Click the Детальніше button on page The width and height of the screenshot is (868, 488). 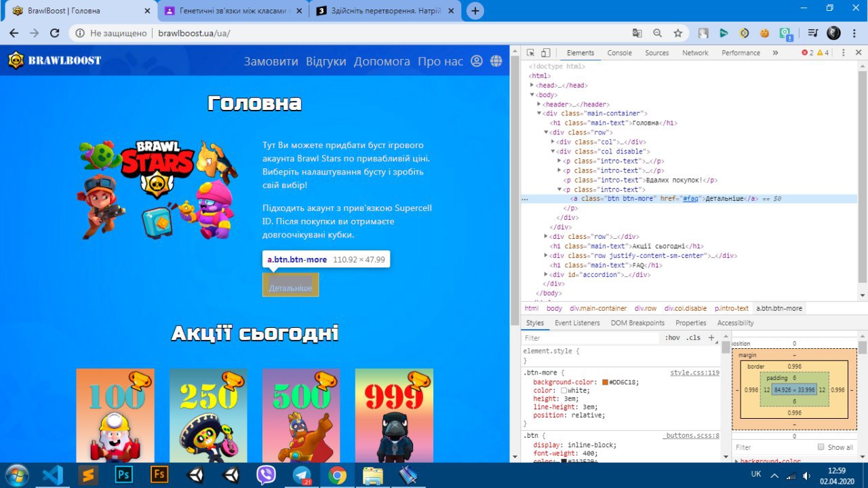tap(290, 284)
